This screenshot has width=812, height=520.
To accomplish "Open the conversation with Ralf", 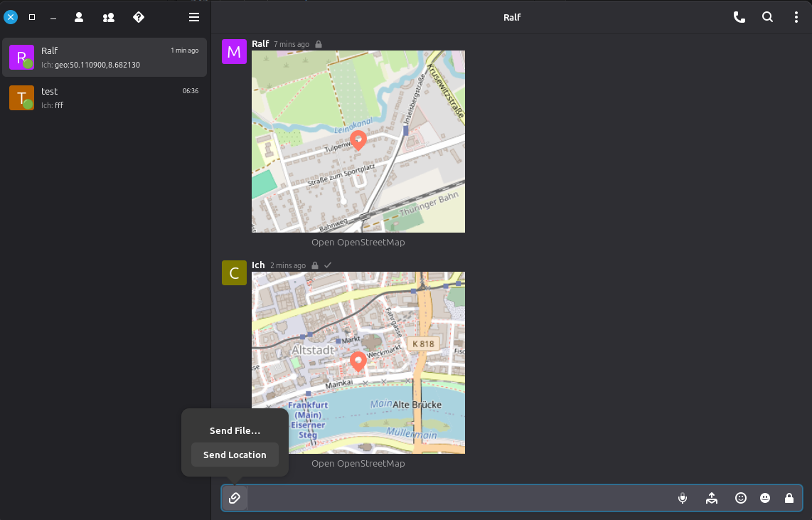I will (105, 57).
